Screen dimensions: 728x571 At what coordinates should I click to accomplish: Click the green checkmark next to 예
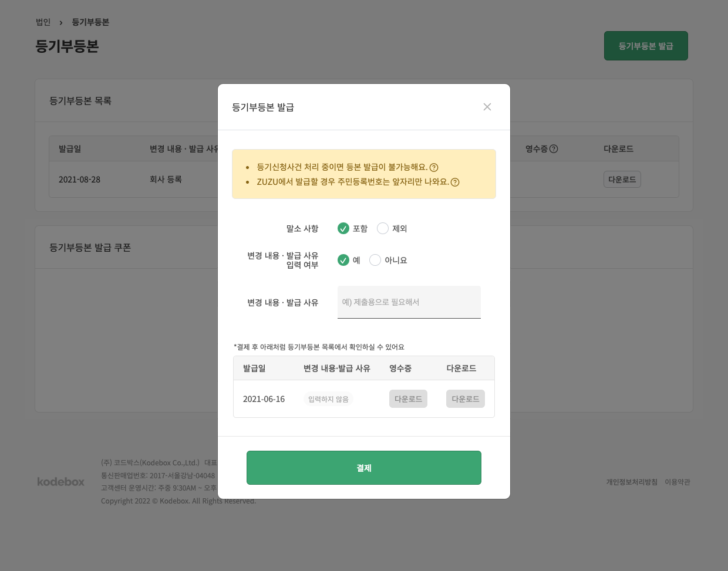[x=343, y=260]
